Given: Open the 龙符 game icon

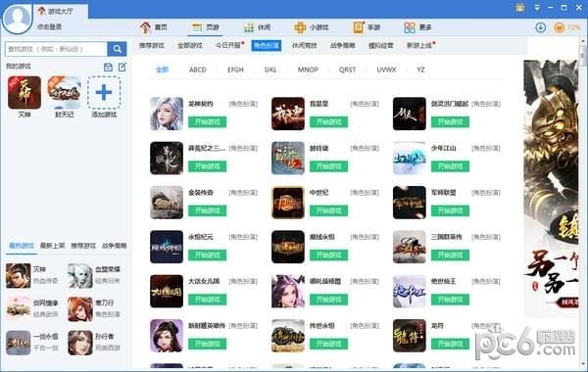Looking at the screenshot, I should click(410, 336).
